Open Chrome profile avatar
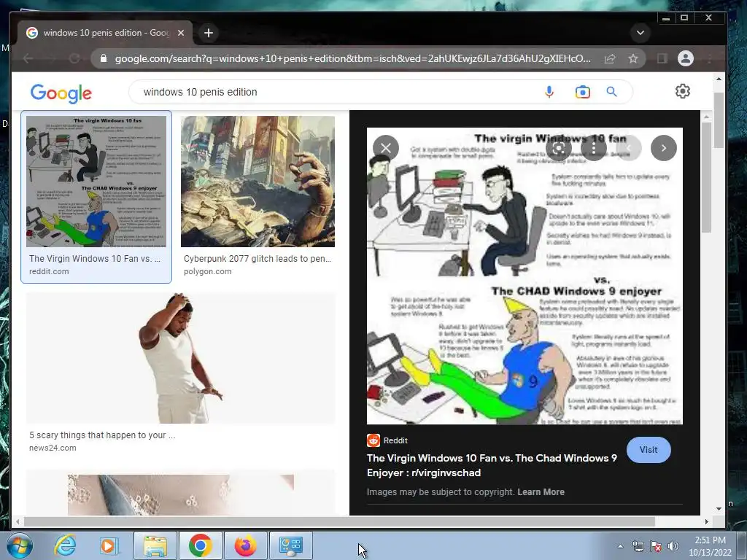The height and width of the screenshot is (560, 747). pos(686,58)
